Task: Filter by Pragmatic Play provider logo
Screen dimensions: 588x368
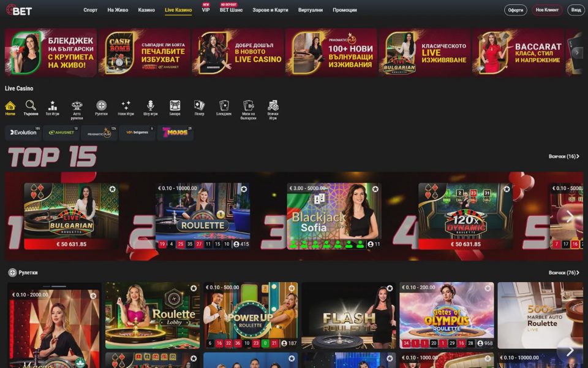Action: coord(99,133)
